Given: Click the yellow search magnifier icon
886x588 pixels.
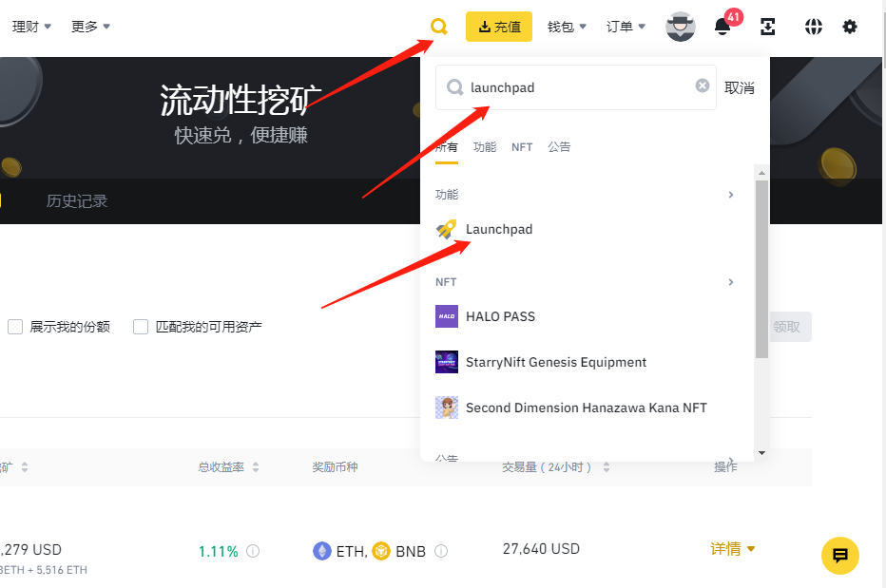Looking at the screenshot, I should (438, 27).
